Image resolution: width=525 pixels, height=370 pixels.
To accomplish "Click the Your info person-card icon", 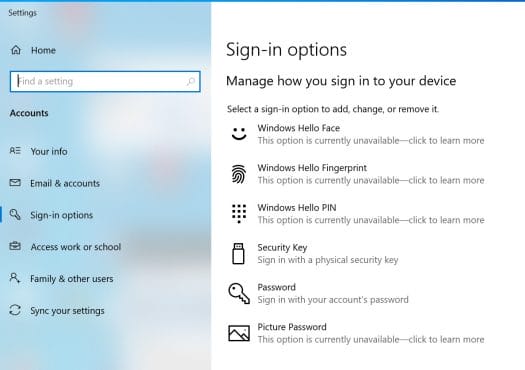I will click(15, 151).
